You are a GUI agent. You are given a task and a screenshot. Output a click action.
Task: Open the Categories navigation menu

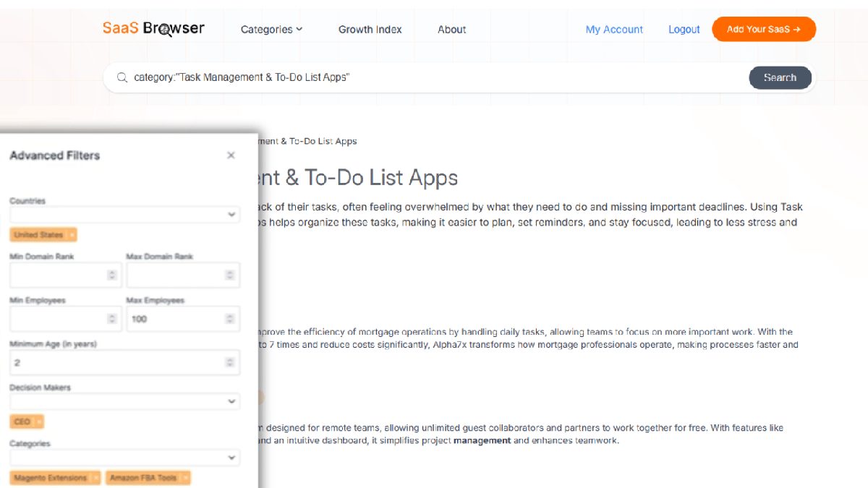[x=271, y=30]
